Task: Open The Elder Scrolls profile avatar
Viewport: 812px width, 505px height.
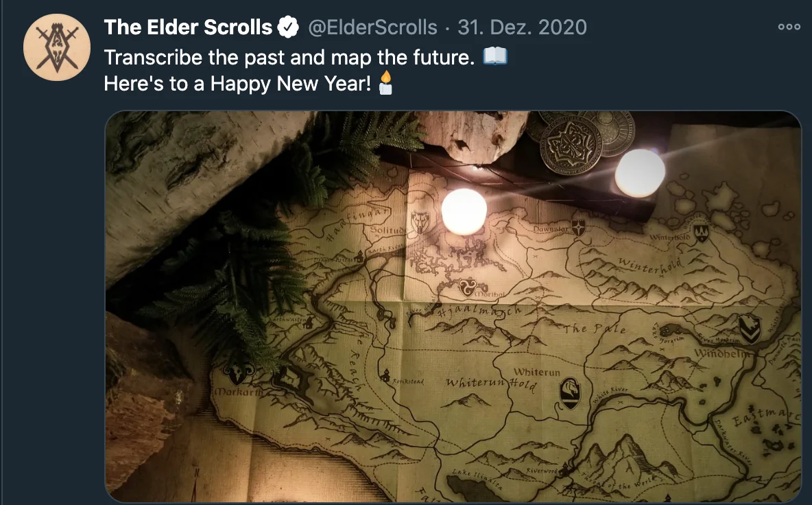Action: point(57,47)
